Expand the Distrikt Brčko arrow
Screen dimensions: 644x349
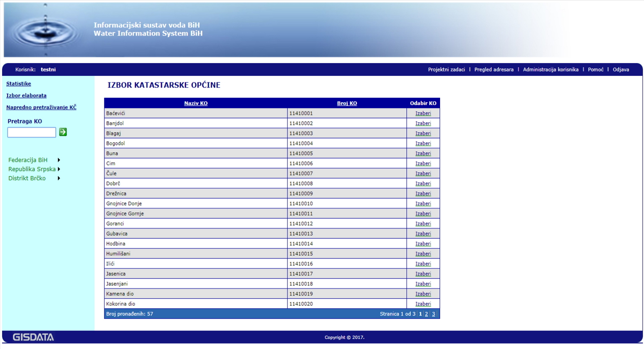click(59, 178)
